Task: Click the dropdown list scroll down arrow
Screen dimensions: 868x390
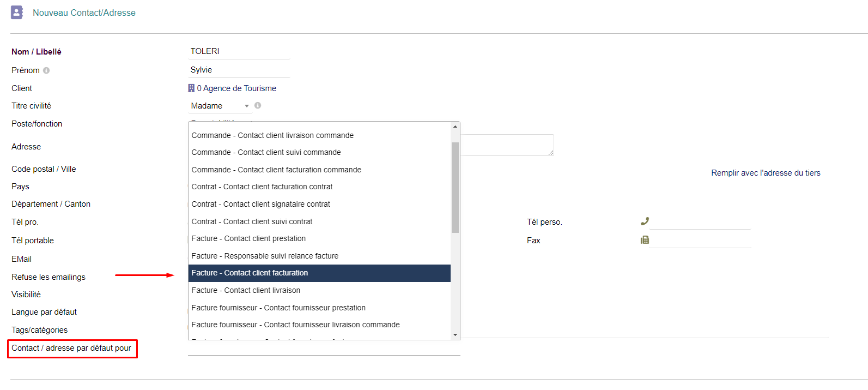Action: 455,335
